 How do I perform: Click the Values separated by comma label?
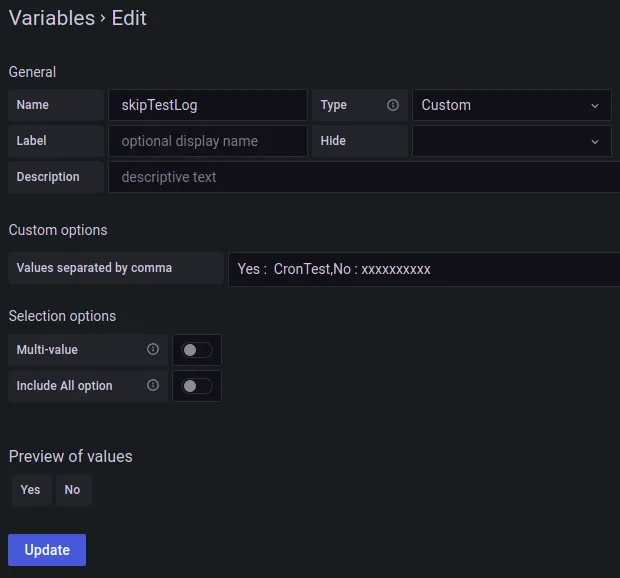94,268
